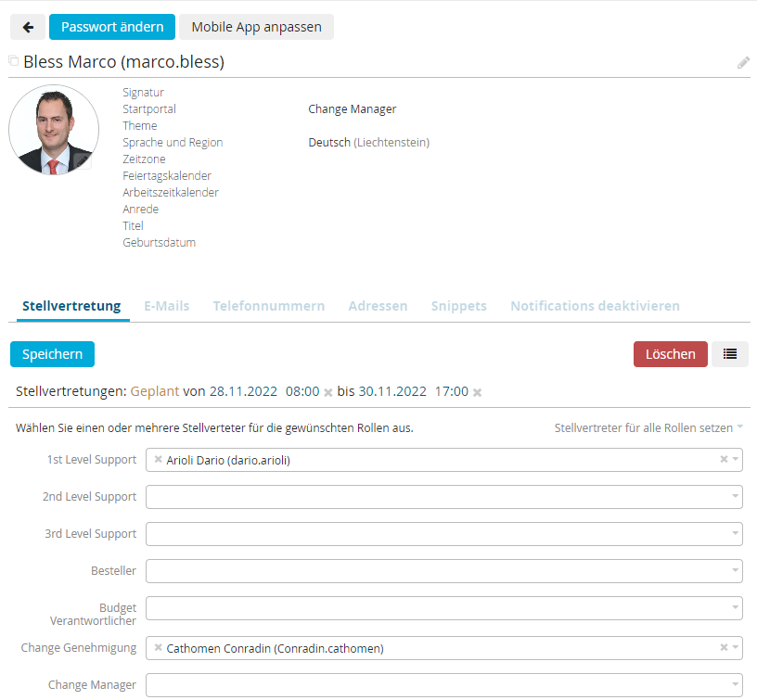Remove Arioli Dario tag from 1st Level Support

158,460
